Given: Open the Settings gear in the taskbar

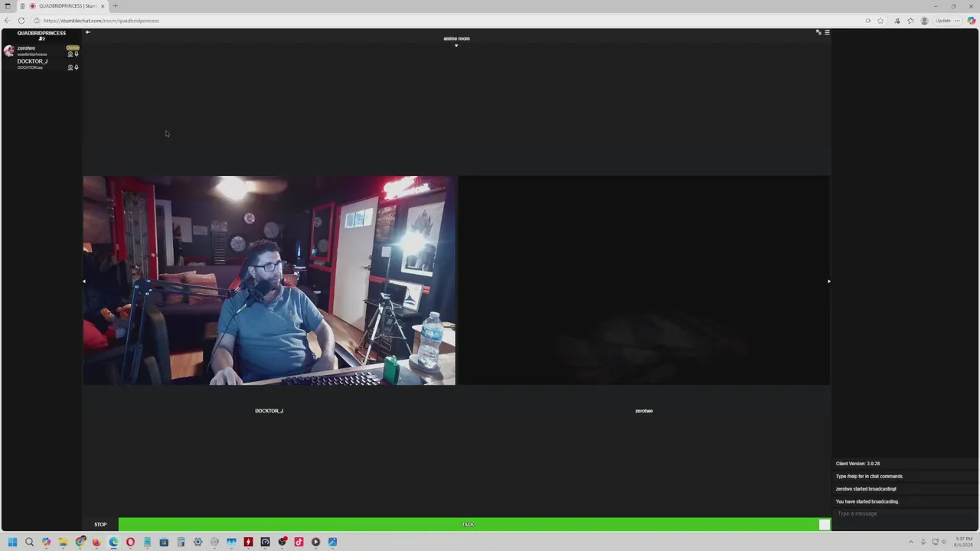Looking at the screenshot, I should pos(198,542).
